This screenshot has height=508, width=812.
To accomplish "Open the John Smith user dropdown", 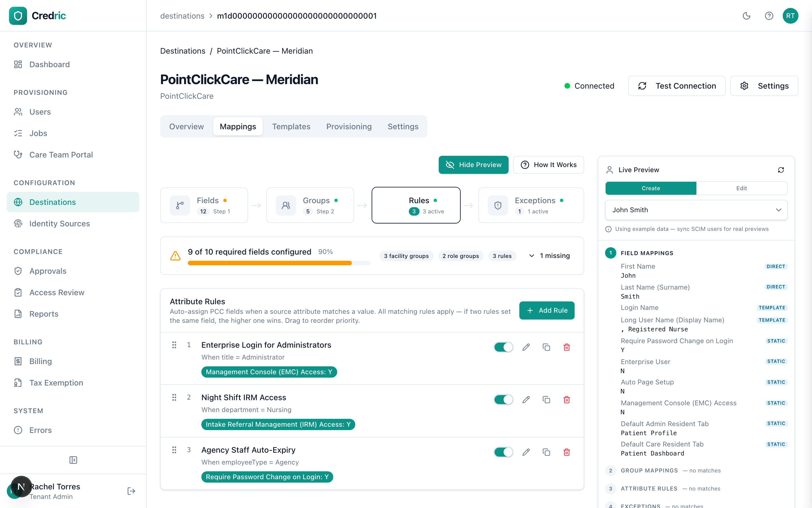I will coord(696,210).
